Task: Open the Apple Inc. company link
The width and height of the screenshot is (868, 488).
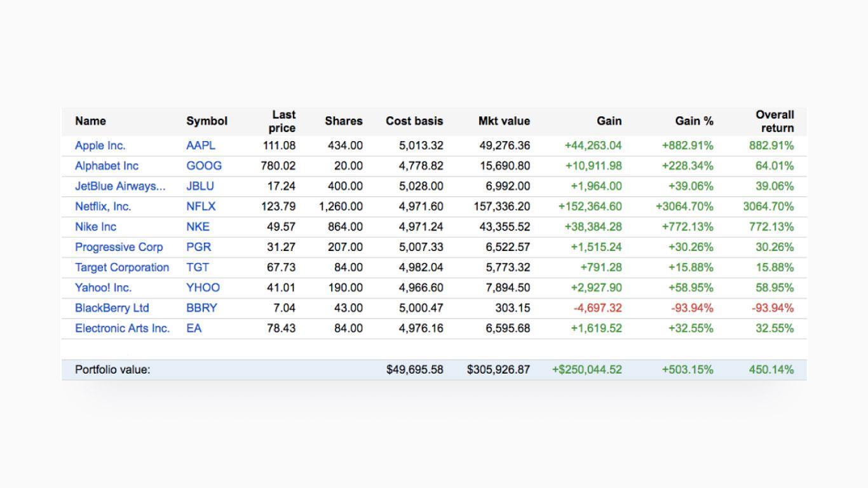Action: [x=100, y=146]
